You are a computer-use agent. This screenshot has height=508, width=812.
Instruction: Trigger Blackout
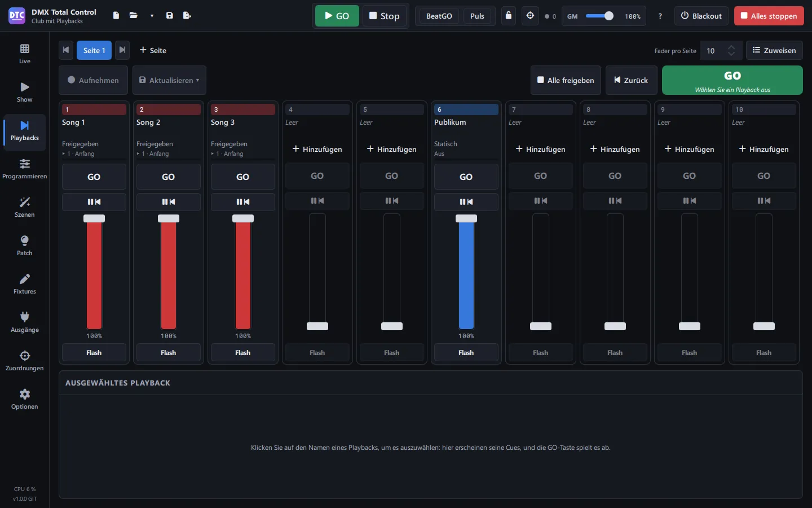701,16
